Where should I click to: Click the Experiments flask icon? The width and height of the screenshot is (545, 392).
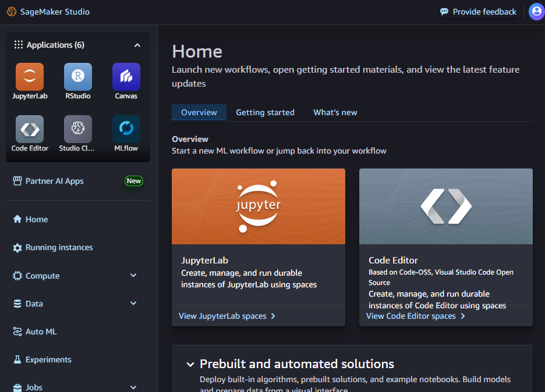tap(17, 359)
